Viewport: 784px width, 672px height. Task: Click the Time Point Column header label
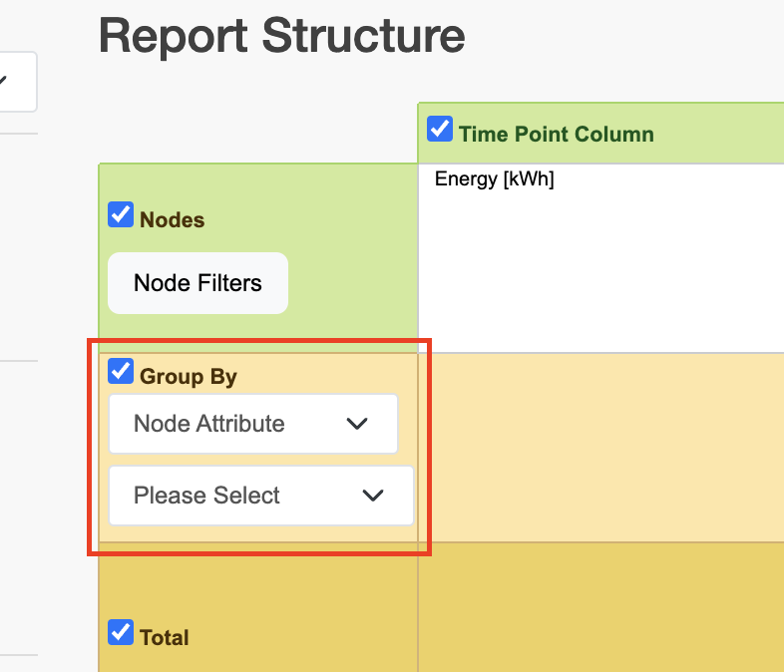[556, 134]
